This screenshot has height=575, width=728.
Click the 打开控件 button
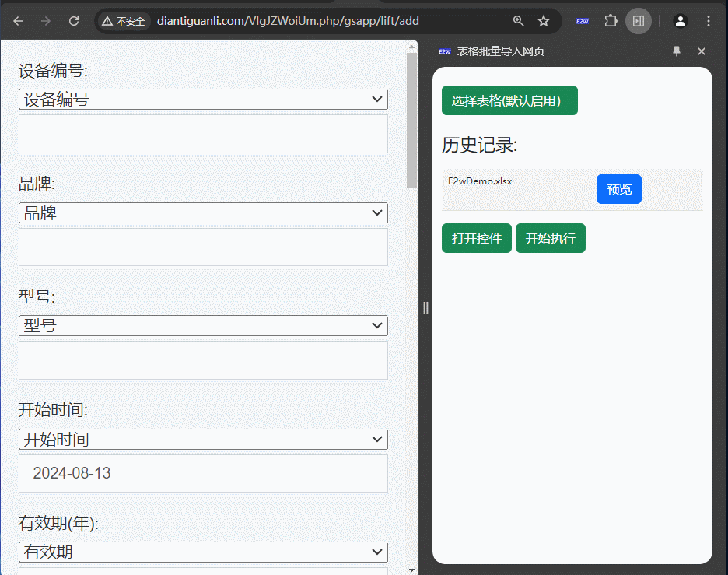click(476, 238)
